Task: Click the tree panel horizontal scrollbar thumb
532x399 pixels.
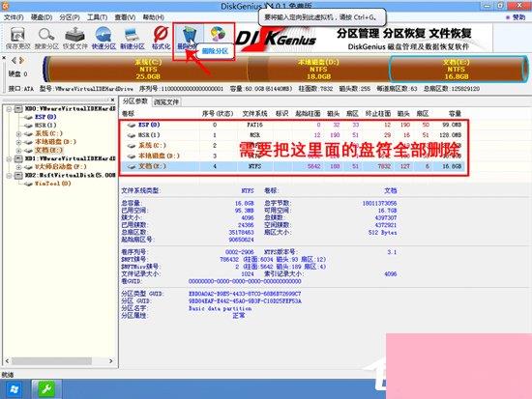Action: point(51,361)
